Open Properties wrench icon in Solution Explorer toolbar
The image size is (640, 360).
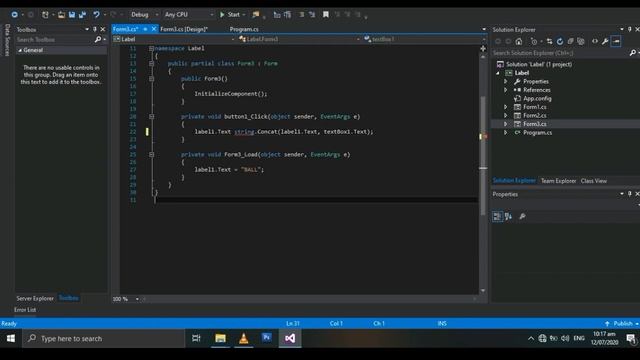coord(605,42)
